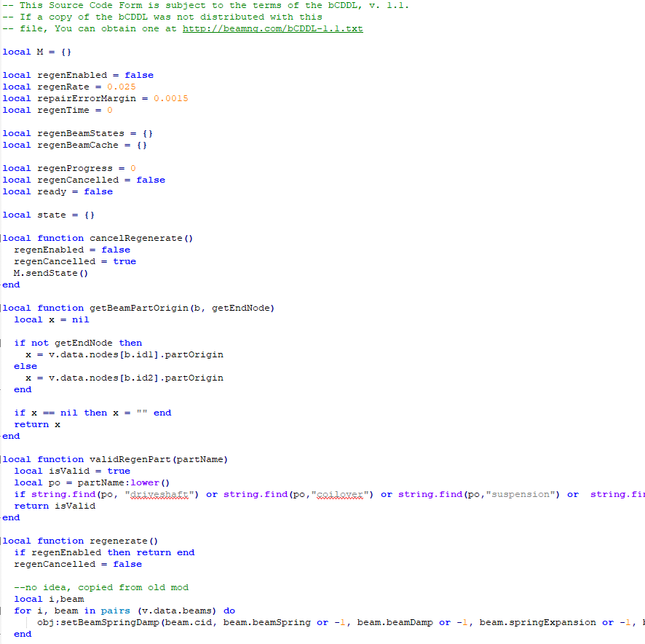Image resolution: width=645 pixels, height=644 pixels.
Task: Click the regenBeamStates variable name
Action: 81,134
